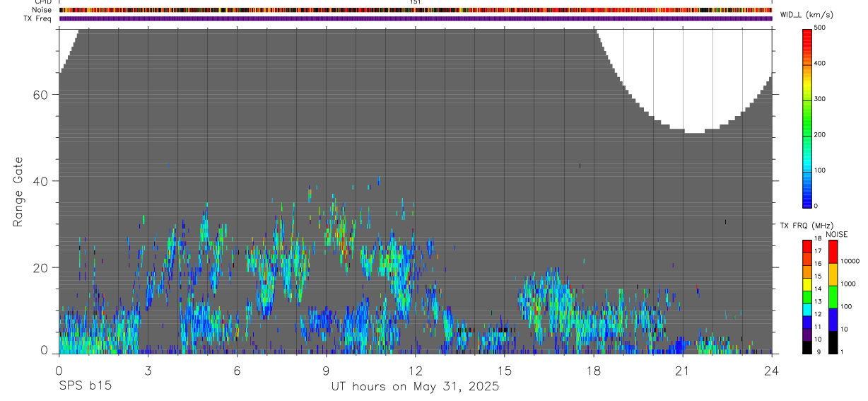Click the x-axis tick label '9'
The image size is (868, 401).
(326, 370)
